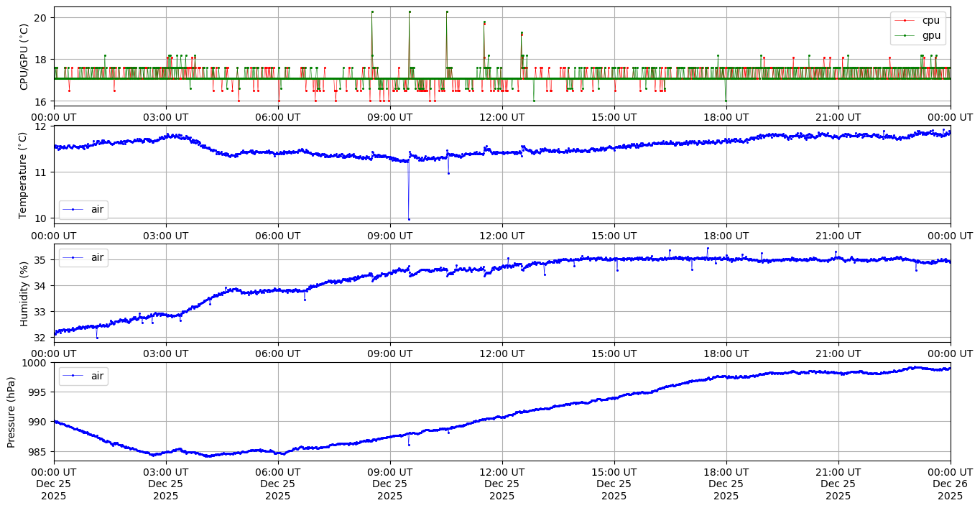Image resolution: width=980 pixels, height=508 pixels.
Task: Click the pressure dip point just after 09:00 UT
Action: (x=409, y=445)
